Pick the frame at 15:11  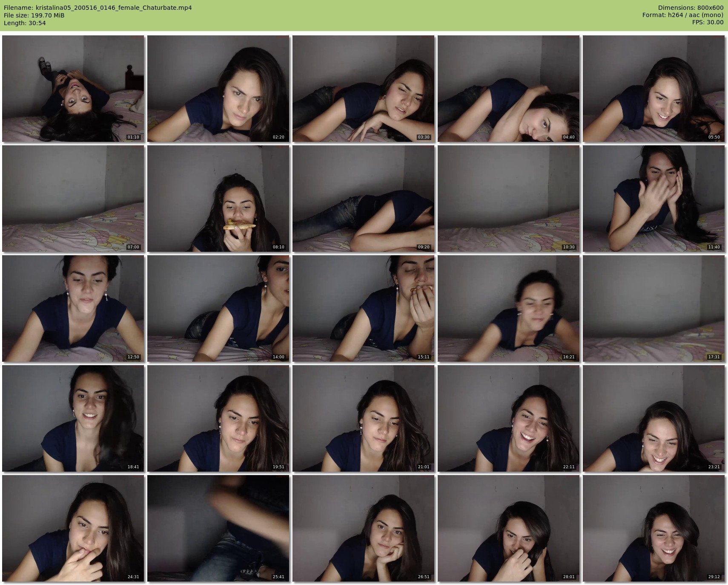click(x=364, y=308)
